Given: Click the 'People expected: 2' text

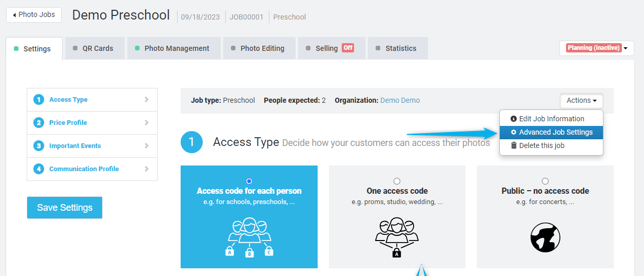Looking at the screenshot, I should click(295, 100).
